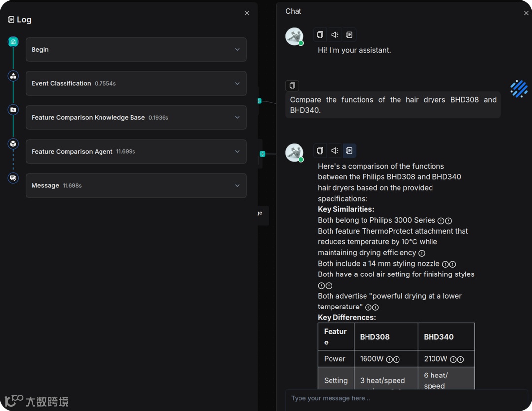
Task: Click the Message node icon in the timeline
Action: click(13, 178)
